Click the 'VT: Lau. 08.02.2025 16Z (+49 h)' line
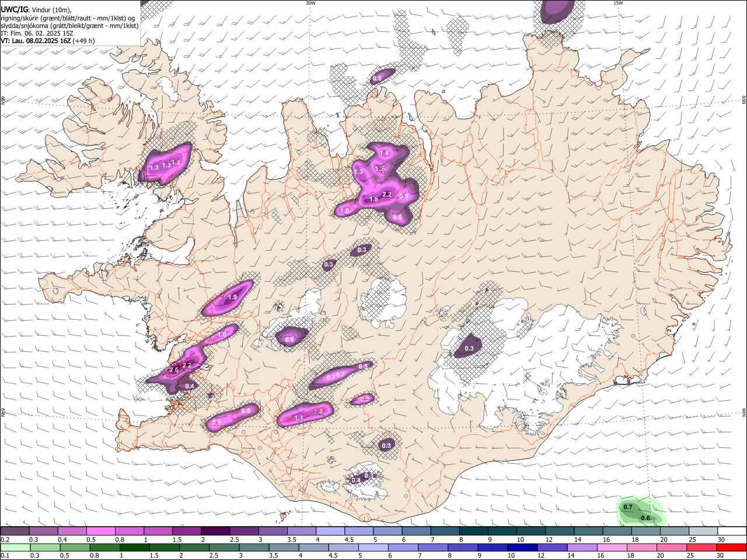 [47, 41]
